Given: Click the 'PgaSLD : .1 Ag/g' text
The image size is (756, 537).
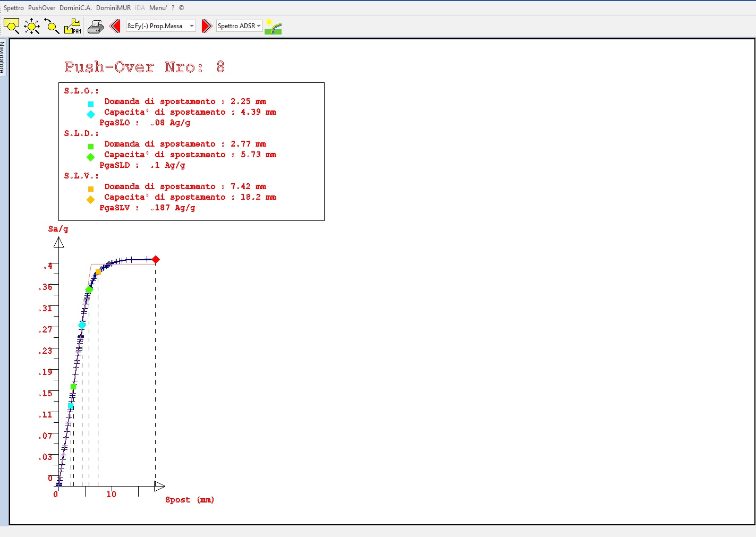Looking at the screenshot, I should click(x=142, y=165).
